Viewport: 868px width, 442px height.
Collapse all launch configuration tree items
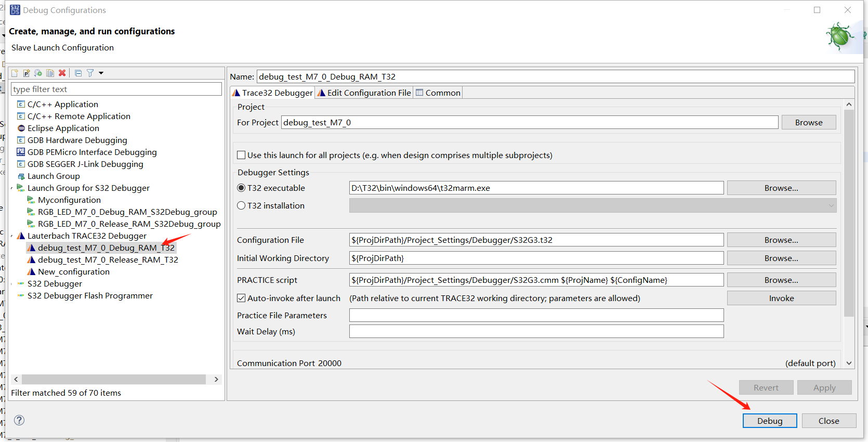coord(78,73)
